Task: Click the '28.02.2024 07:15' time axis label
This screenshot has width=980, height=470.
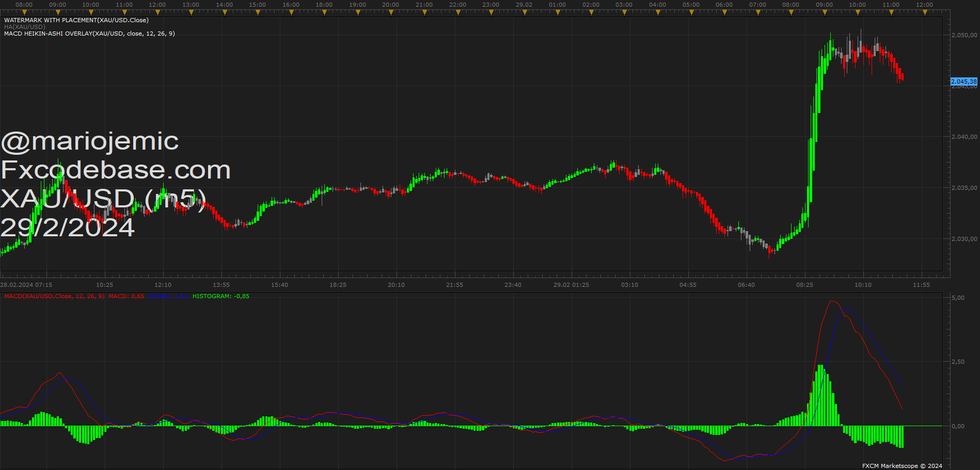Action: coord(26,285)
